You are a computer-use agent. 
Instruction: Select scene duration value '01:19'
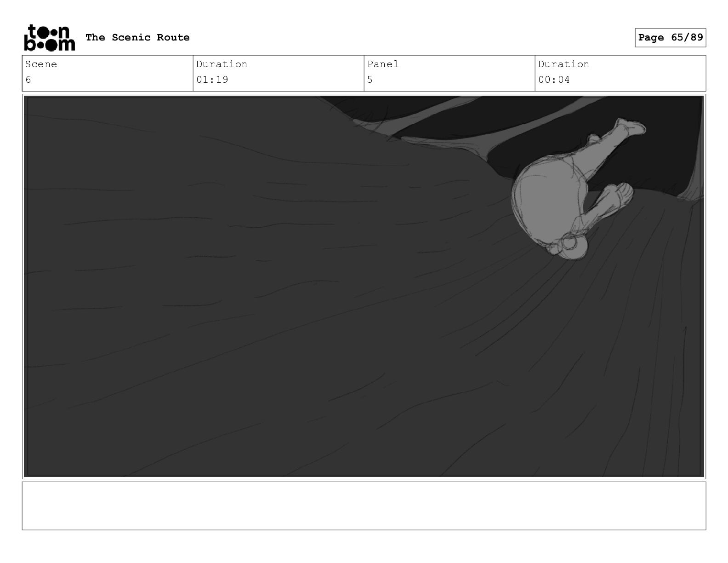212,80
